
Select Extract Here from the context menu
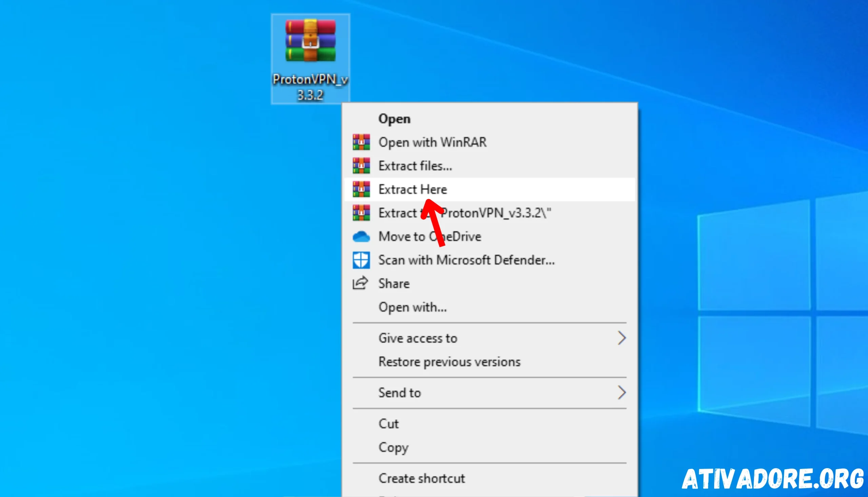pos(489,189)
